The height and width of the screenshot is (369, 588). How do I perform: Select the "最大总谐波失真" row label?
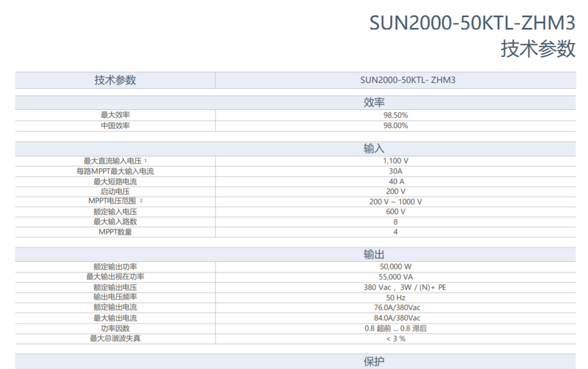coord(115,338)
